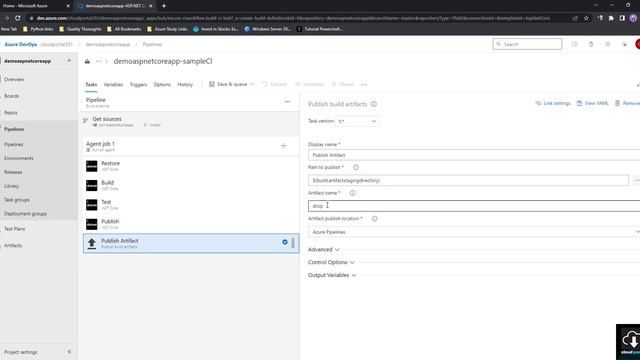Click View YAML
This screenshot has width=640, height=360.
593,103
